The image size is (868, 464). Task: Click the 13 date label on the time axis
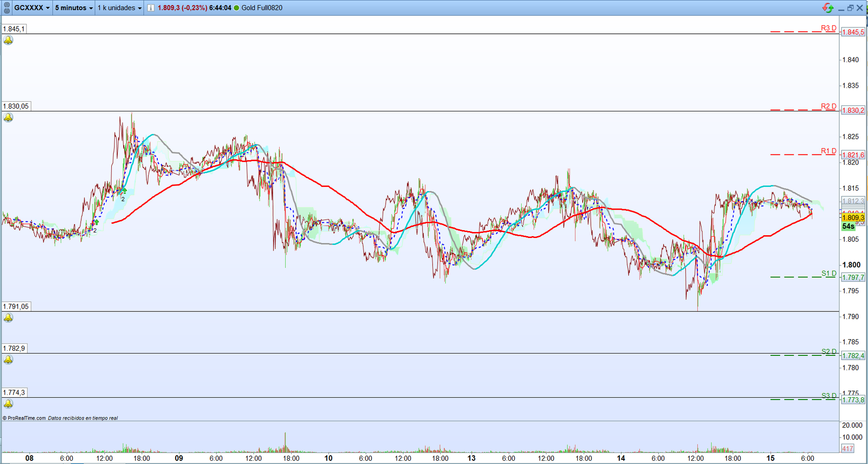point(471,458)
